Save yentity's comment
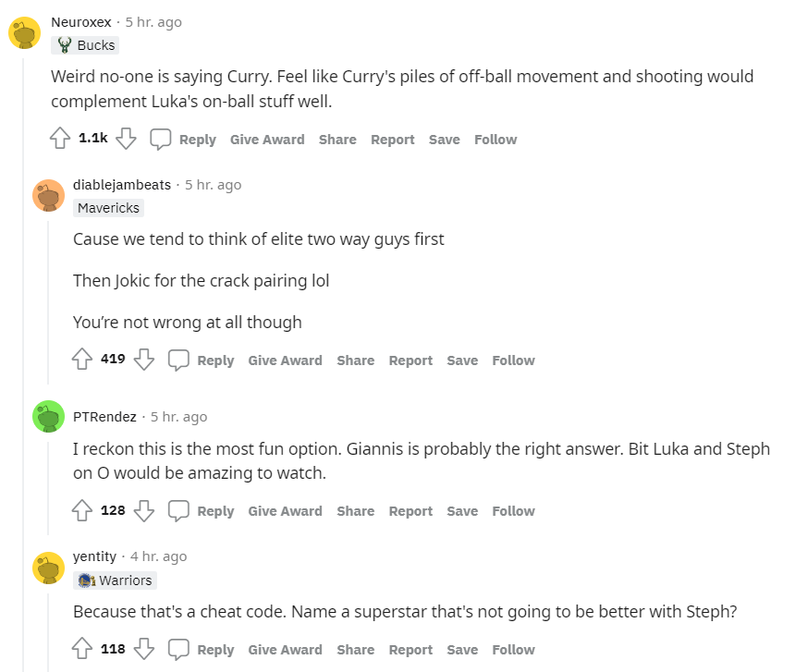Screen dimensions: 795x672 tap(462, 649)
